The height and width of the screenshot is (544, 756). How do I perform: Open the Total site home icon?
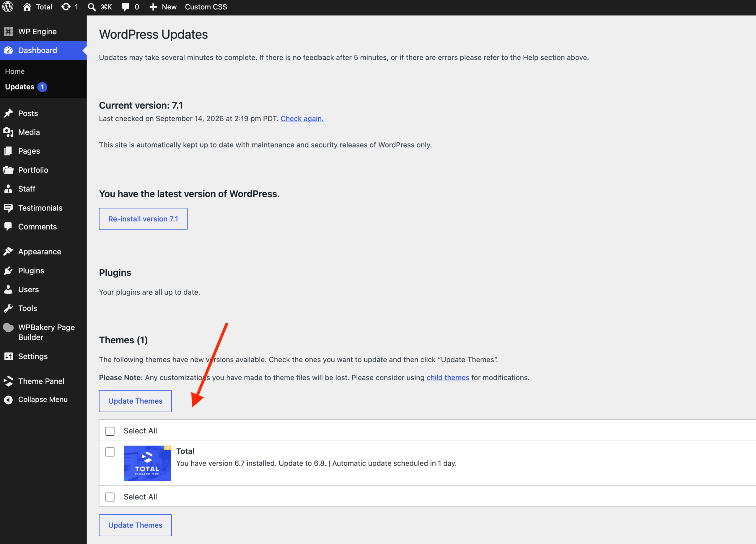27,7
